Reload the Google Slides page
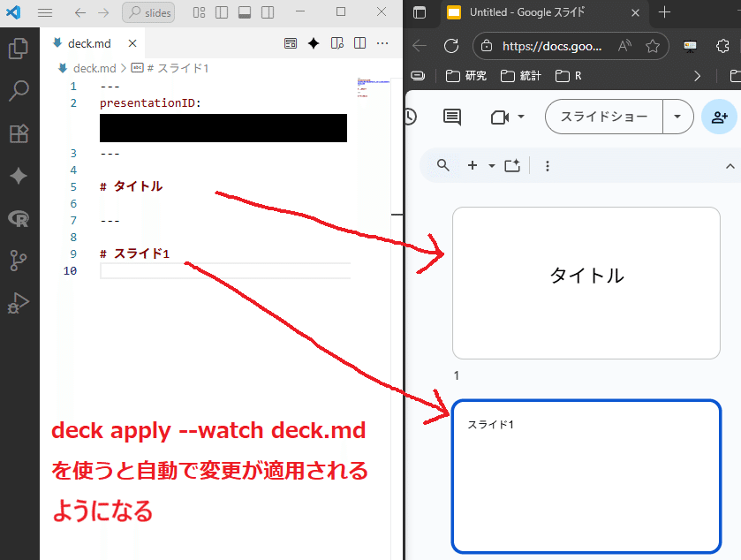This screenshot has height=560, width=741. (x=451, y=46)
